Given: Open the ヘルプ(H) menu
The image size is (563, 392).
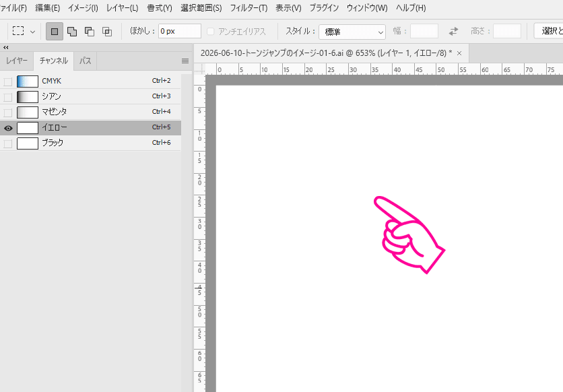Looking at the screenshot, I should (x=411, y=8).
